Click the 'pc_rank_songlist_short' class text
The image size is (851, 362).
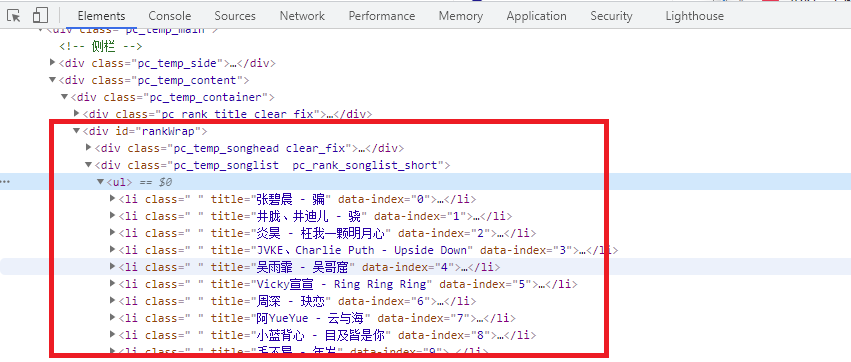click(365, 166)
